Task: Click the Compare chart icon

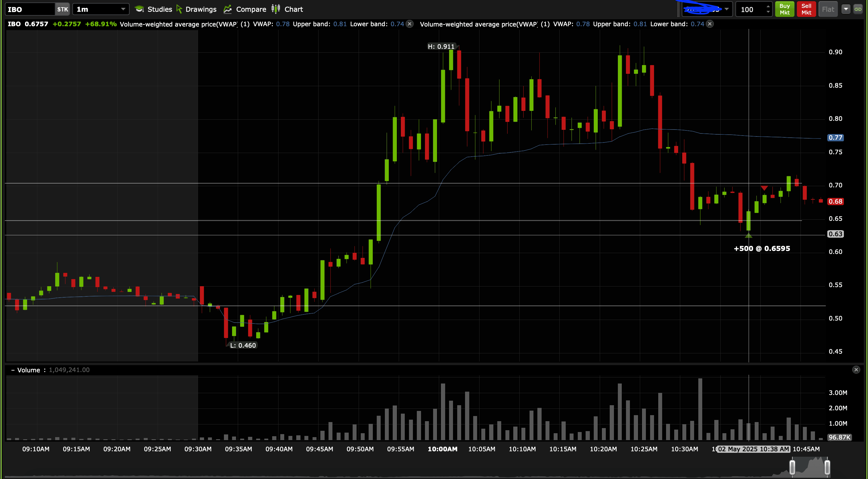Action: (x=228, y=9)
